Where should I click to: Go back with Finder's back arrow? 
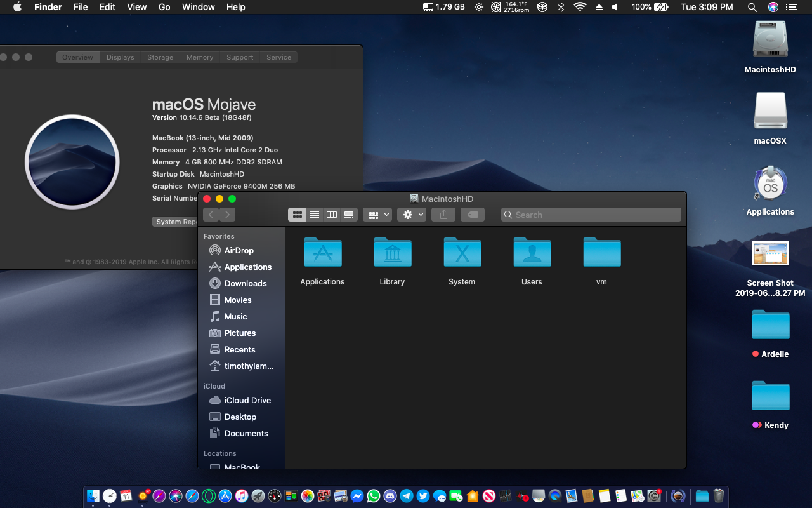point(211,215)
